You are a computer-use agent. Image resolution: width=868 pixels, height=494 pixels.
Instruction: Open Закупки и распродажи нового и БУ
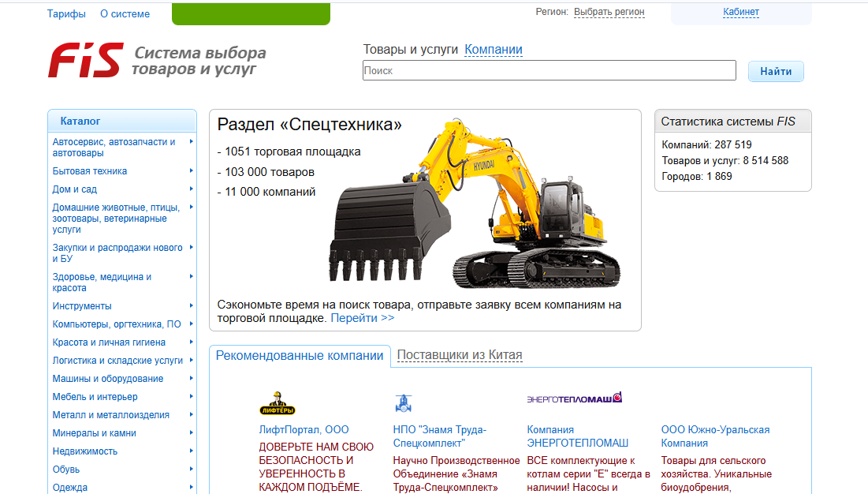point(117,253)
